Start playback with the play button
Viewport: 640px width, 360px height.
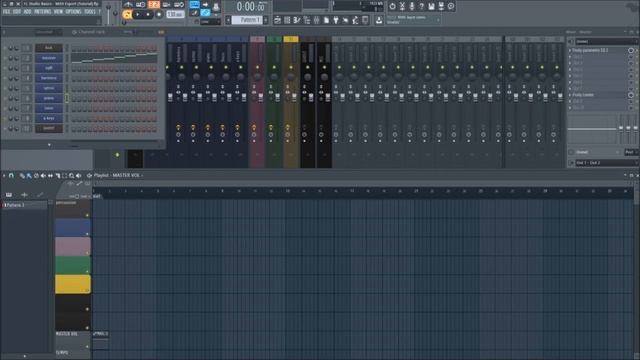pos(138,15)
